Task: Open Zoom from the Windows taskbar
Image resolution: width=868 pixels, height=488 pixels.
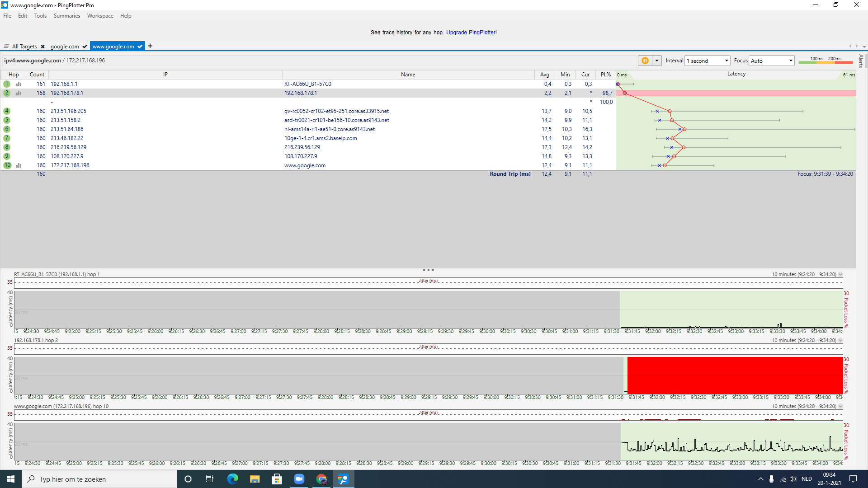Action: (299, 479)
